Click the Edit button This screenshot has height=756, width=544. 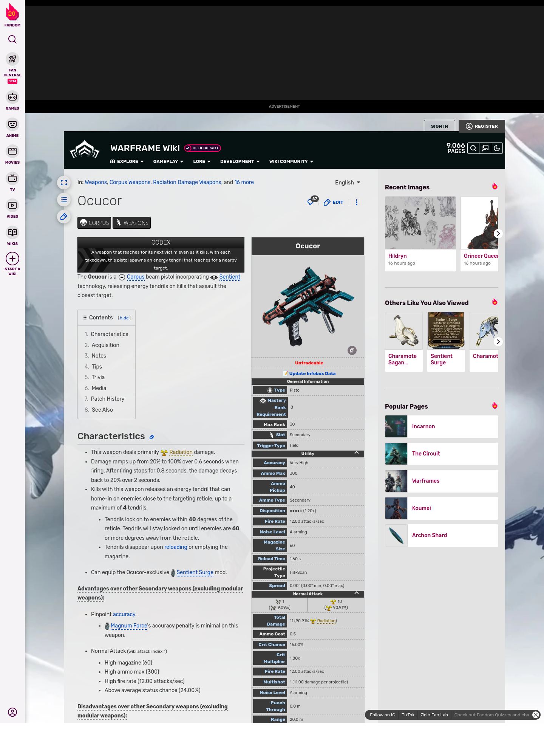pyautogui.click(x=334, y=202)
